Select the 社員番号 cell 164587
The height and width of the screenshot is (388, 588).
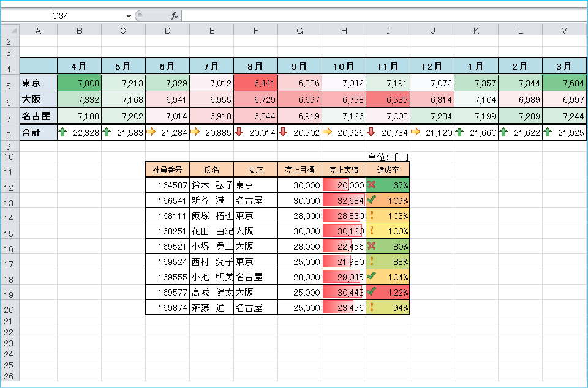tap(167, 184)
